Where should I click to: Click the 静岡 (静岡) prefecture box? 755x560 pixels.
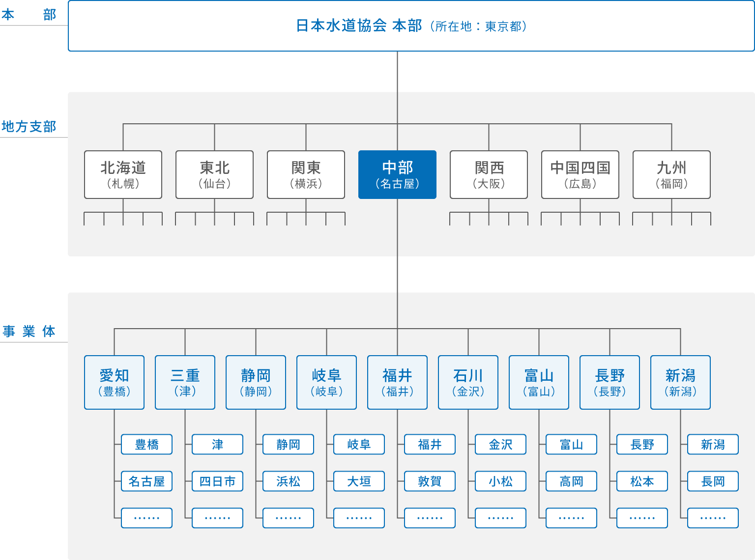pyautogui.click(x=256, y=383)
